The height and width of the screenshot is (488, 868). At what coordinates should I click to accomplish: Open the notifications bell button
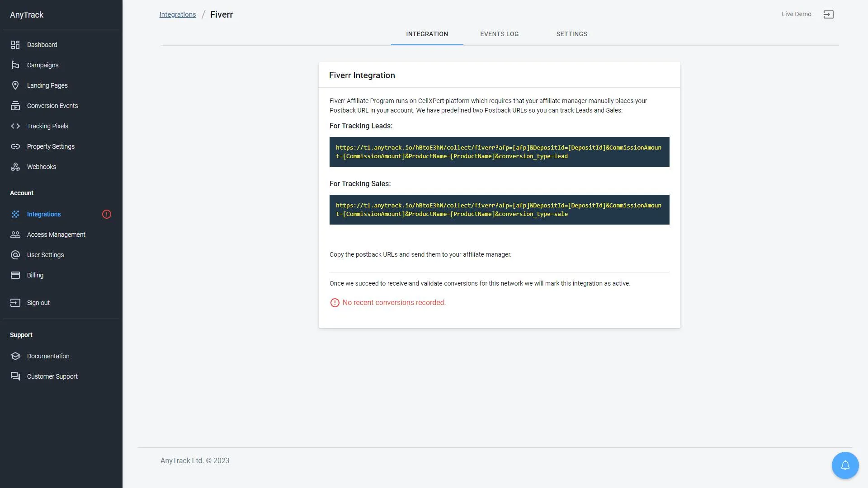(845, 465)
